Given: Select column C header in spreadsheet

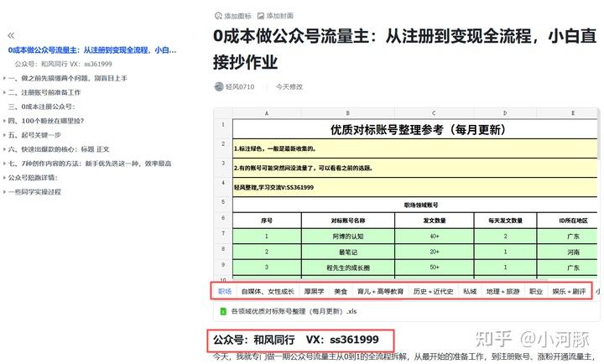Looking at the screenshot, I should 435,113.
